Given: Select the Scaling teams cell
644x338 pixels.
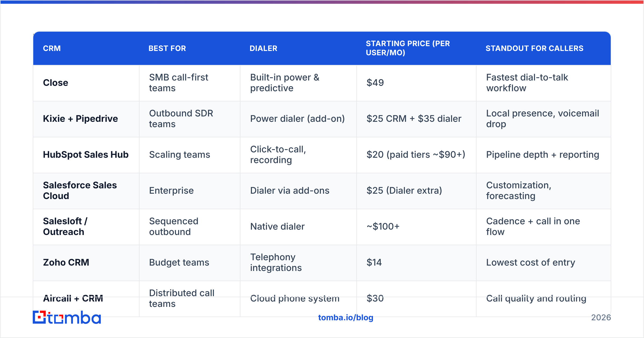Looking at the screenshot, I should tap(190, 155).
